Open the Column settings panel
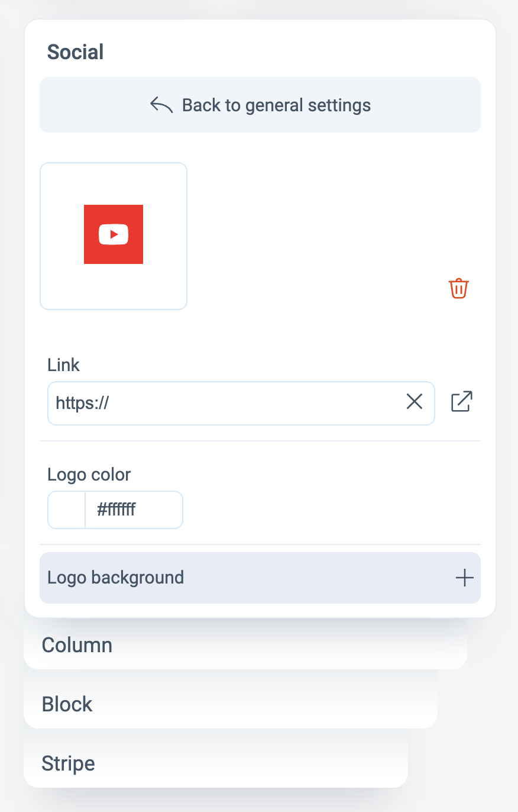This screenshot has height=812, width=518. pos(77,645)
